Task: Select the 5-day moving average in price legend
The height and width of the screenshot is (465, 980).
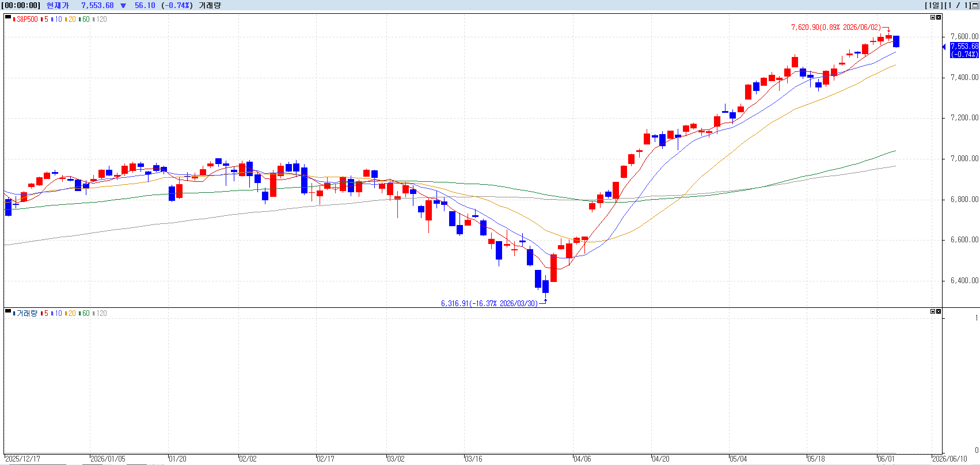Action: (x=46, y=19)
